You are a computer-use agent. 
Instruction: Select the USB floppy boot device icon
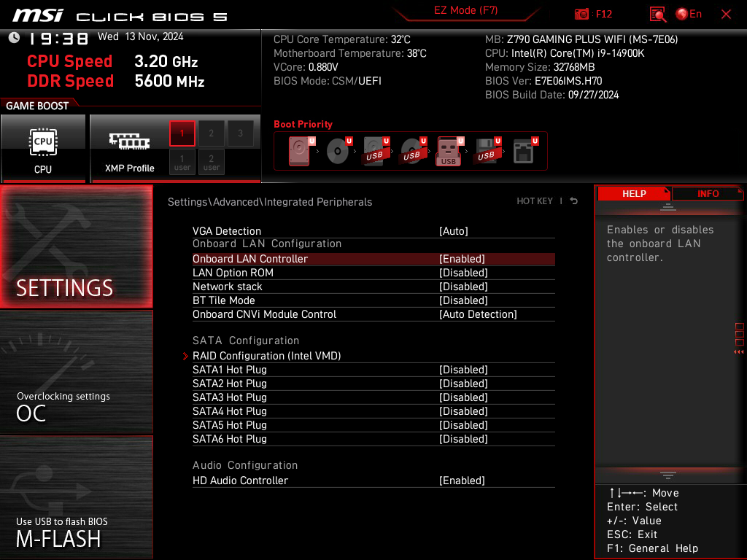tap(487, 151)
